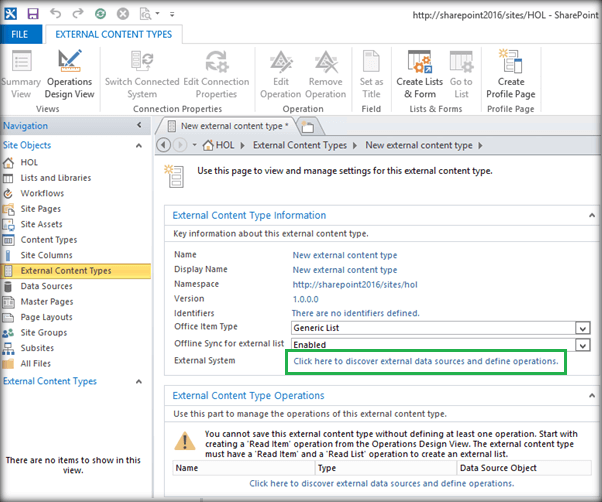Click the Save icon in quick access toolbar
Screen dimensions: 602x502
33,14
